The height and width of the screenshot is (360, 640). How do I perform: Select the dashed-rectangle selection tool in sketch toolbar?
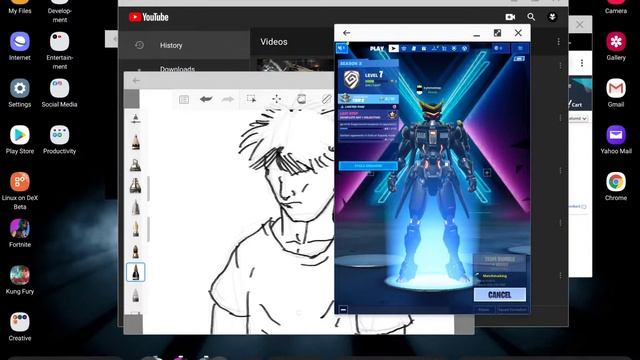251,99
